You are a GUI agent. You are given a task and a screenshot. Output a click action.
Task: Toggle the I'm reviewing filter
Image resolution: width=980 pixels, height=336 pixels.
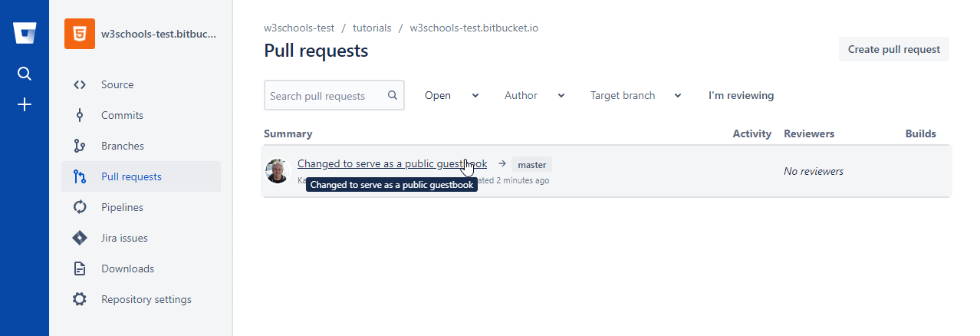pos(741,96)
